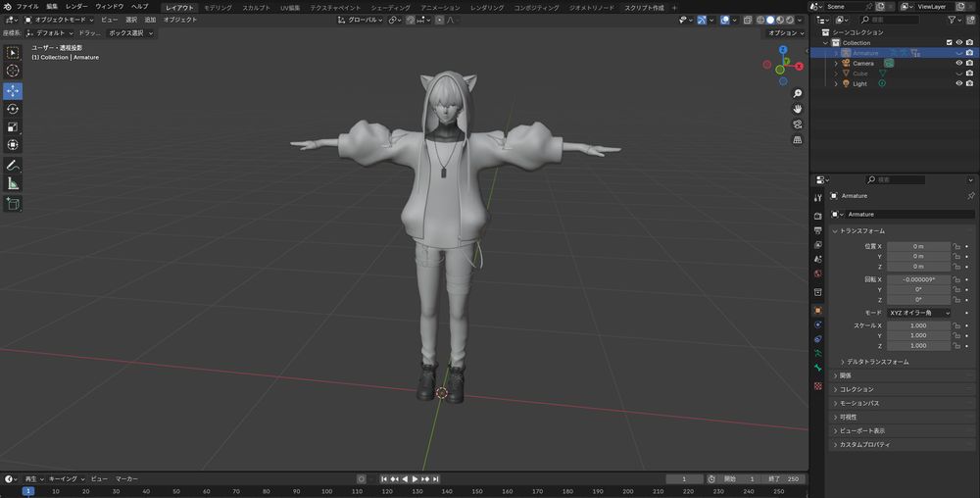Open the グローバル transform orientation dropdown
The height and width of the screenshot is (498, 980).
tap(361, 20)
